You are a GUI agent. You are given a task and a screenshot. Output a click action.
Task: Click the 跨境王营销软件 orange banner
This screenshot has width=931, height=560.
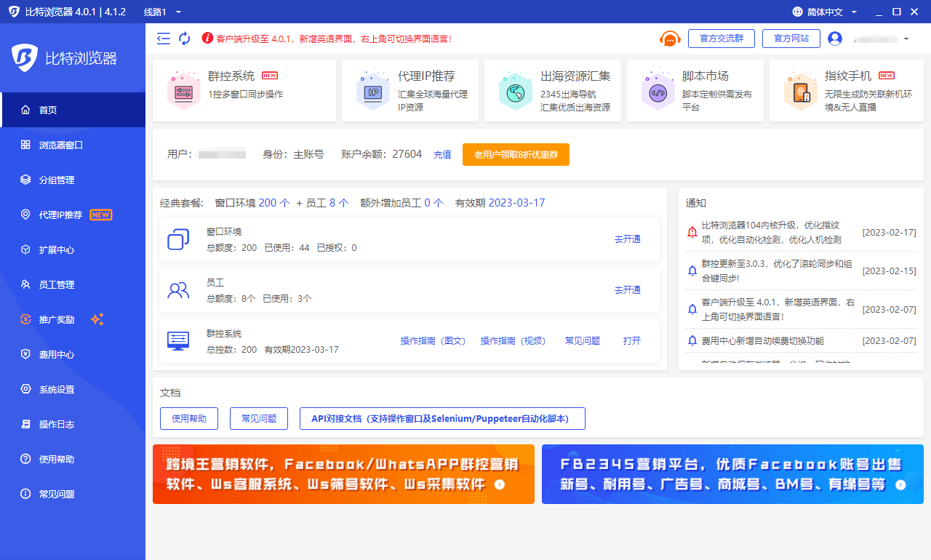(343, 474)
